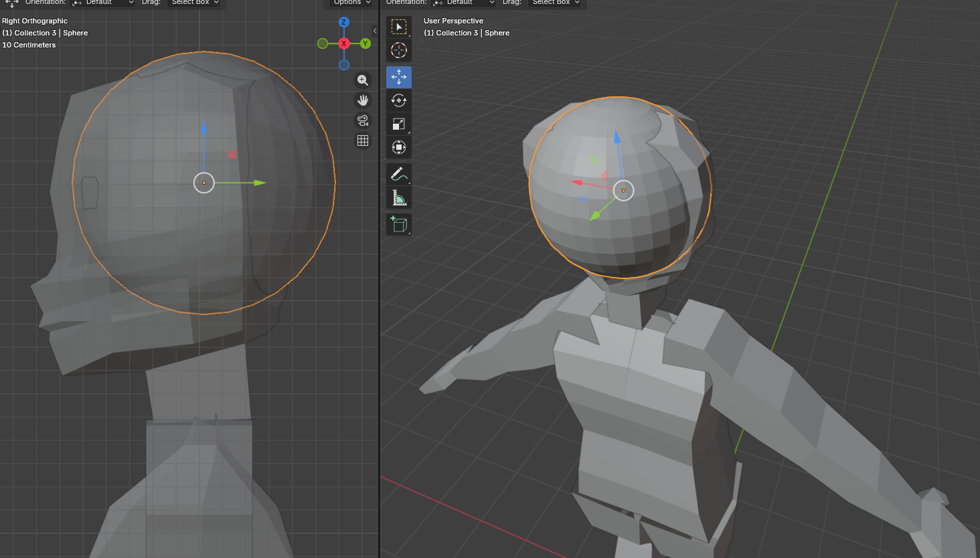This screenshot has width=980, height=558.
Task: Click red X arrow of move gizmo in perspective view
Action: 576,182
